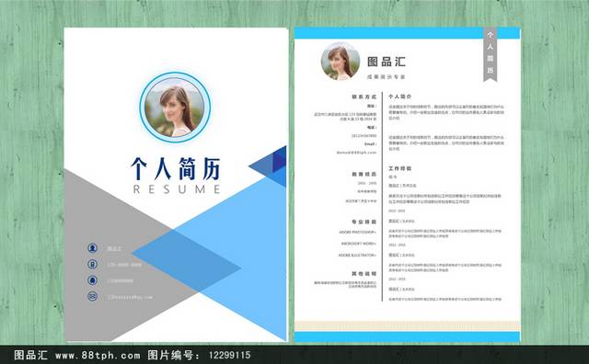Click the phone icon on the cover page
The image size is (589, 364).
coord(92,264)
